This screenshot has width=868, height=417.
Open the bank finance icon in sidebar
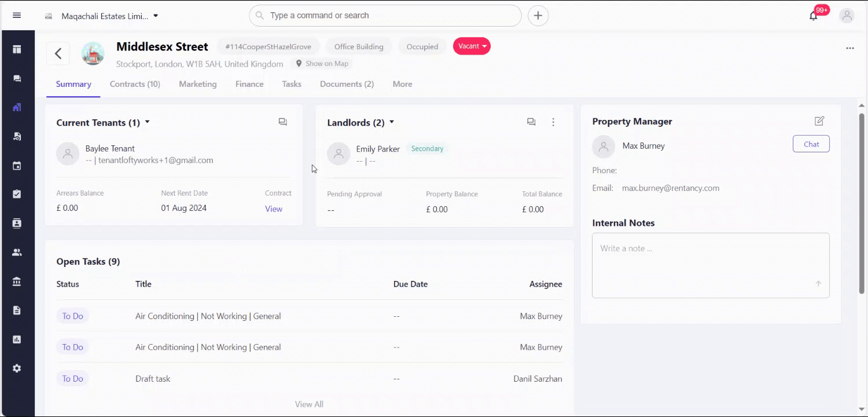pyautogui.click(x=17, y=281)
